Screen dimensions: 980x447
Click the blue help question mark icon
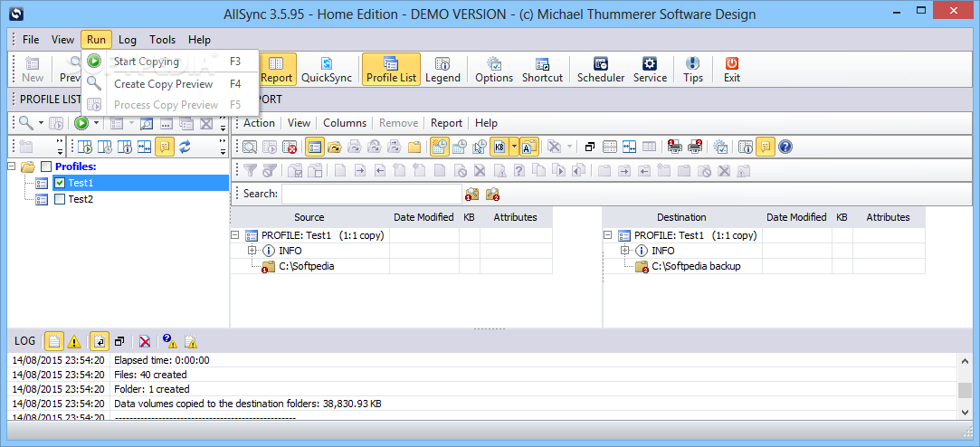[x=785, y=147]
